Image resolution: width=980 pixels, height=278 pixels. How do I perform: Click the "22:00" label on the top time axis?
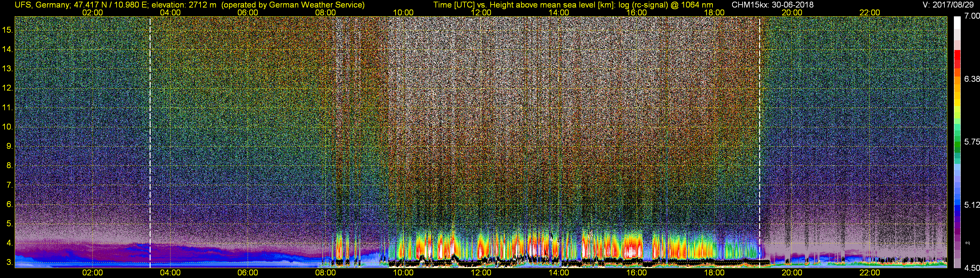pos(870,12)
